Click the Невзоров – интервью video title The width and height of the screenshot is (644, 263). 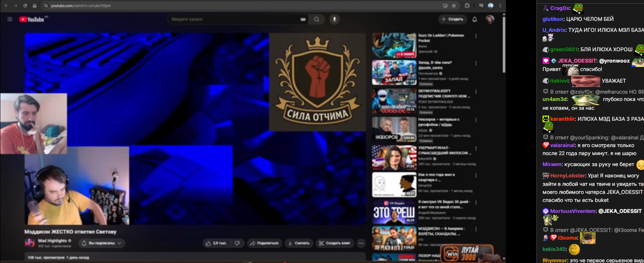point(439,122)
